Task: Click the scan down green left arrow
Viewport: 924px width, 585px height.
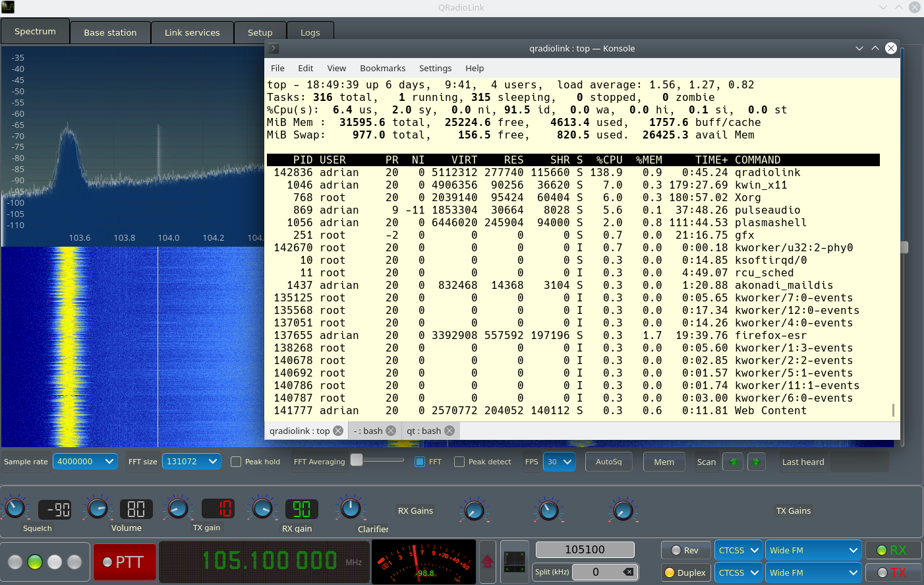Action: (733, 462)
